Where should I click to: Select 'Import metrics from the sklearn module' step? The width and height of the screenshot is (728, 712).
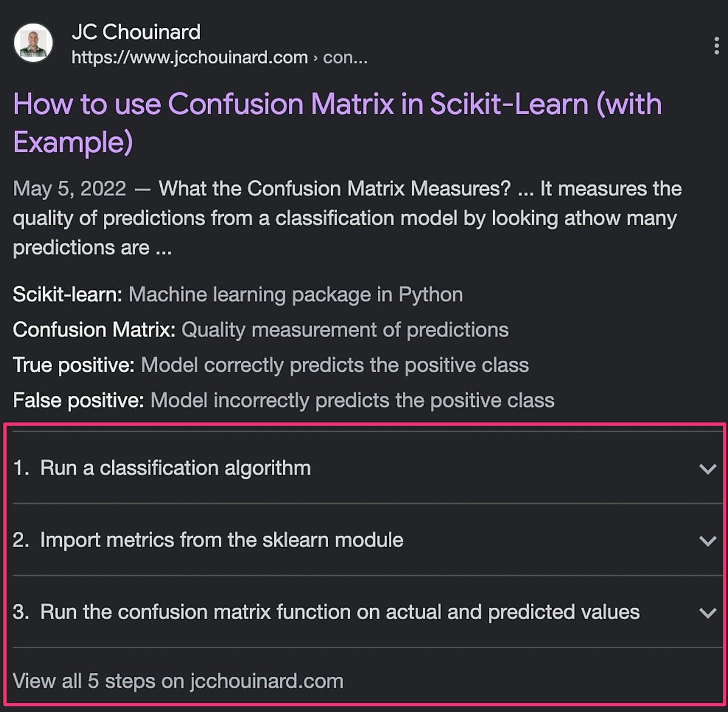[x=221, y=540]
